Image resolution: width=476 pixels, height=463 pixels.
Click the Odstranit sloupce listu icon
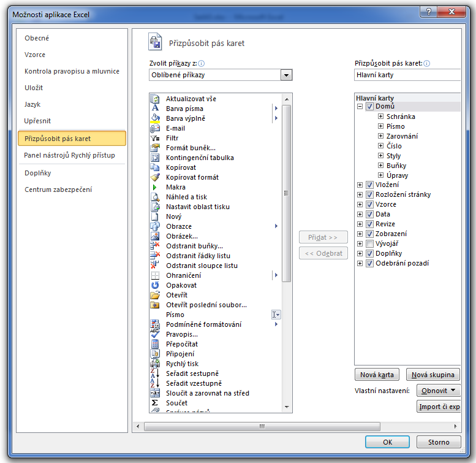(x=155, y=266)
